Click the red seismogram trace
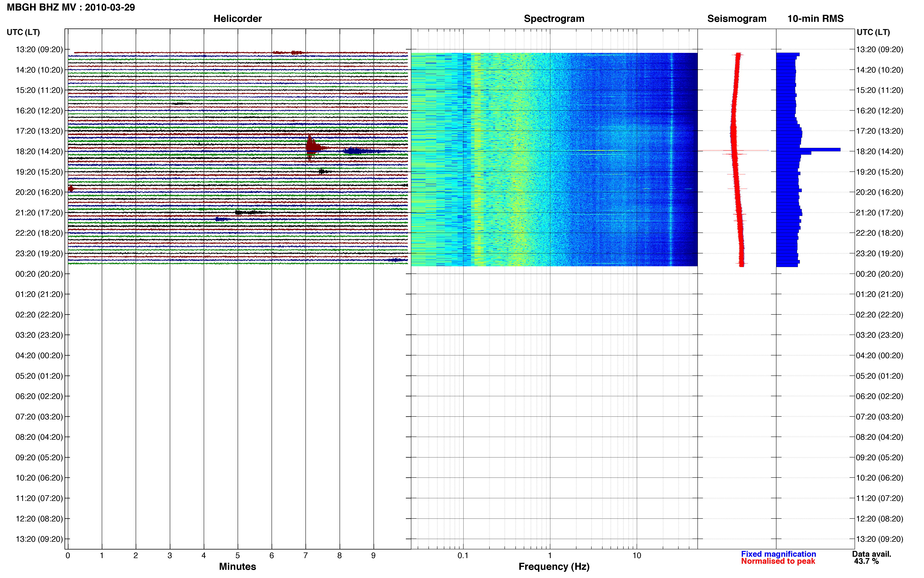This screenshot has height=578, width=924. coord(737,160)
